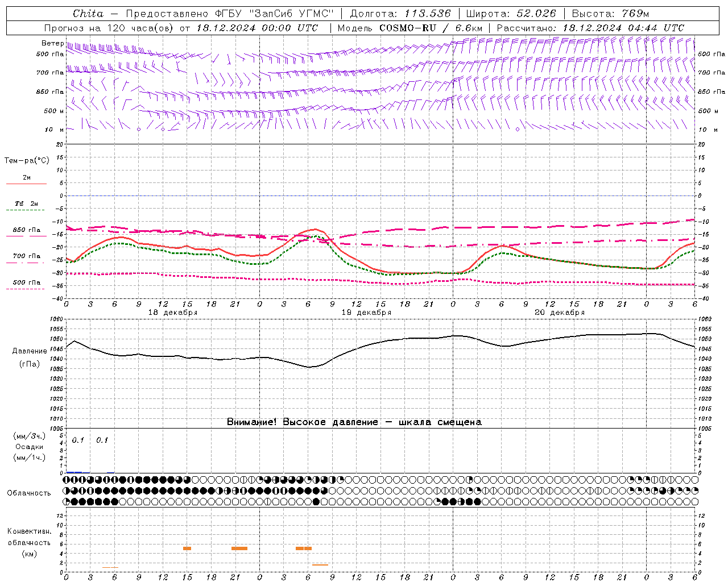Click the "(мм/1ч.)" precipitation unit label
This screenshot has width=728, height=582.
coord(29,458)
